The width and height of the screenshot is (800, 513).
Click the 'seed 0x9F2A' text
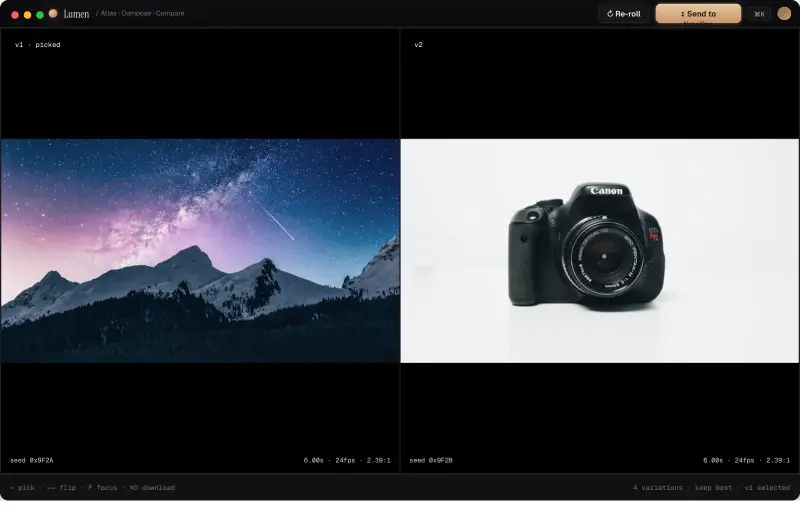pyautogui.click(x=32, y=460)
